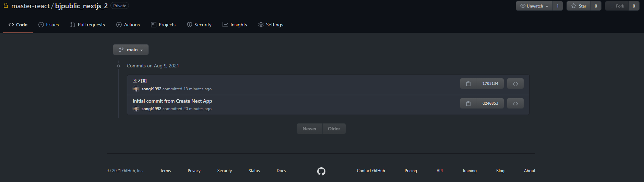The width and height of the screenshot is (644, 182).
Task: Open commit hash 1705134
Action: [x=490, y=83]
